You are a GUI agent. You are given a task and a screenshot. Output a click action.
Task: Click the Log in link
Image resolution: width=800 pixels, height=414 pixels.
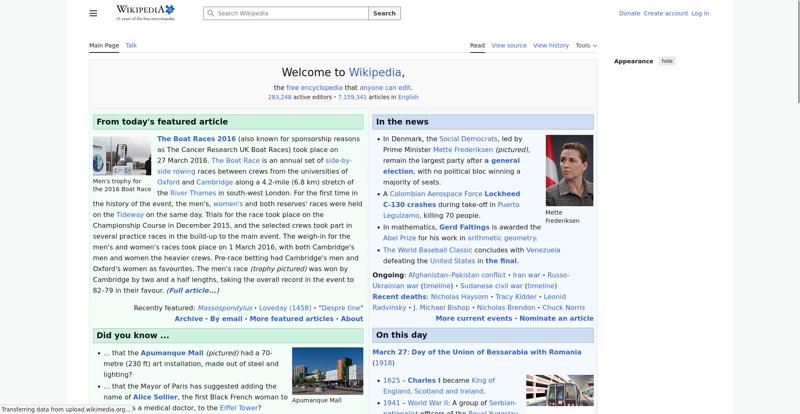coord(700,13)
